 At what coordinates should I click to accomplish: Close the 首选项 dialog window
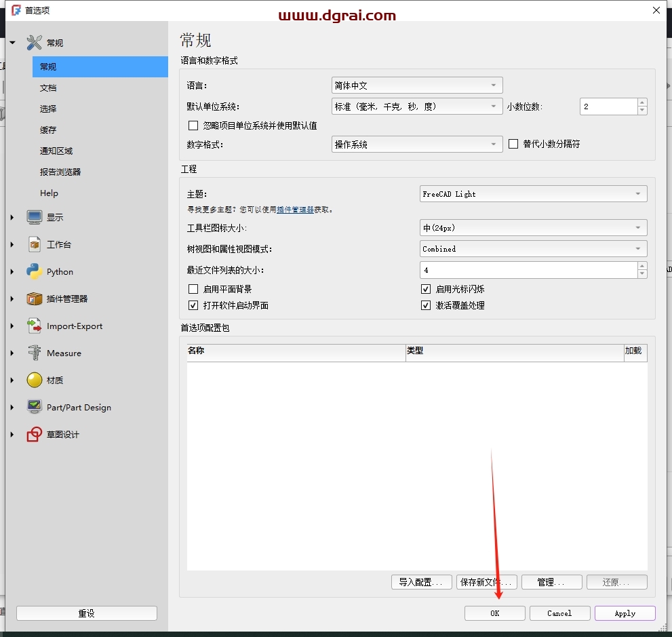tap(656, 10)
